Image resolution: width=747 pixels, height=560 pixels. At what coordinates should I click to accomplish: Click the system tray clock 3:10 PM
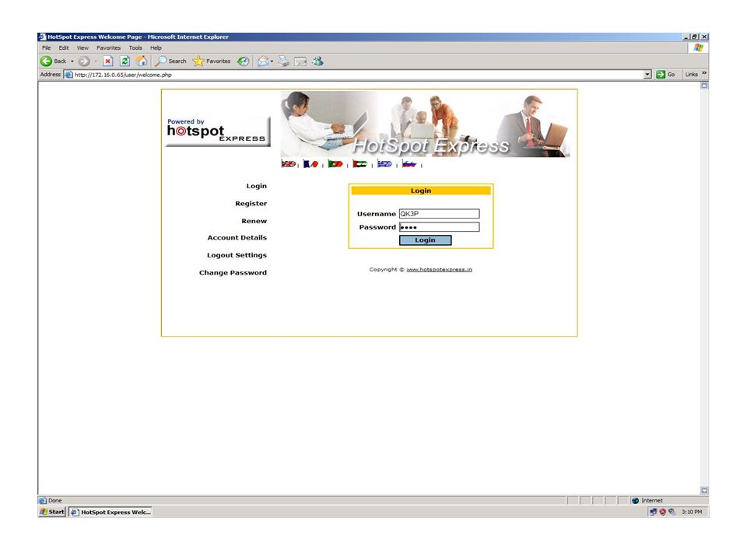point(692,512)
